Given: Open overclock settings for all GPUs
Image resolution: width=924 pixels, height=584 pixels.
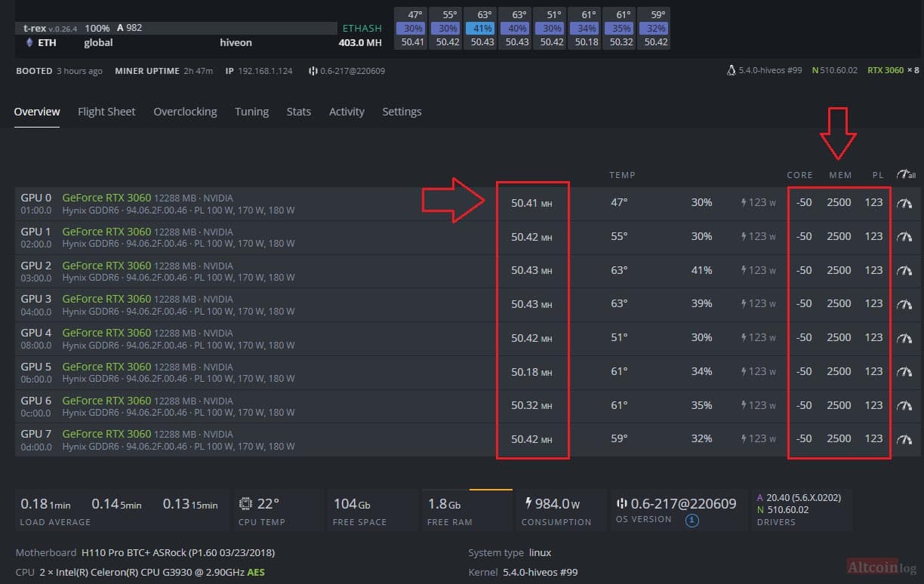Looking at the screenshot, I should [905, 174].
